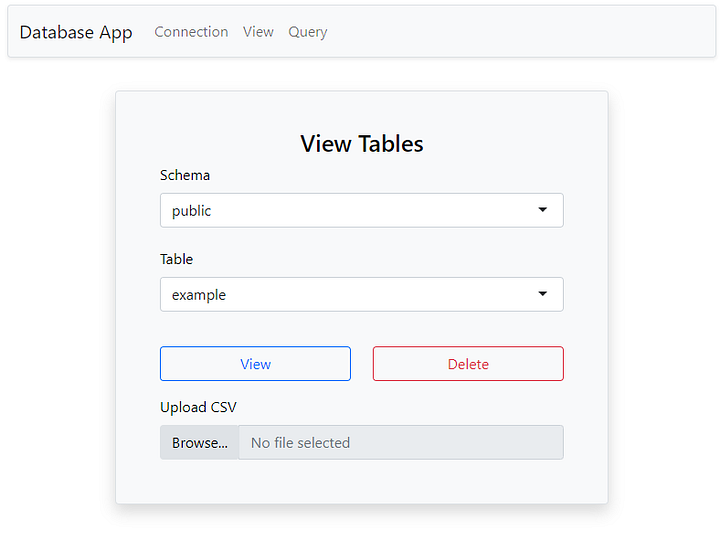Image resolution: width=720 pixels, height=541 pixels.
Task: Select the example value text in Table
Action: point(199,295)
